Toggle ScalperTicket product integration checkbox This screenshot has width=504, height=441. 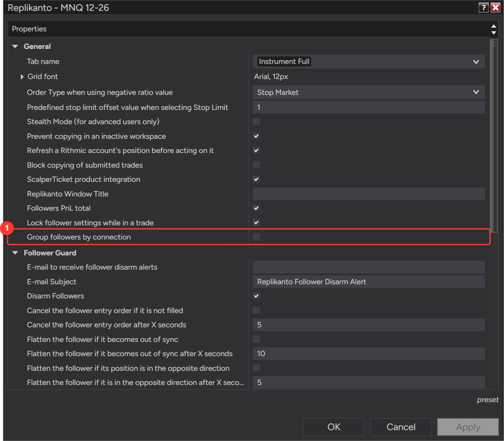tap(256, 179)
